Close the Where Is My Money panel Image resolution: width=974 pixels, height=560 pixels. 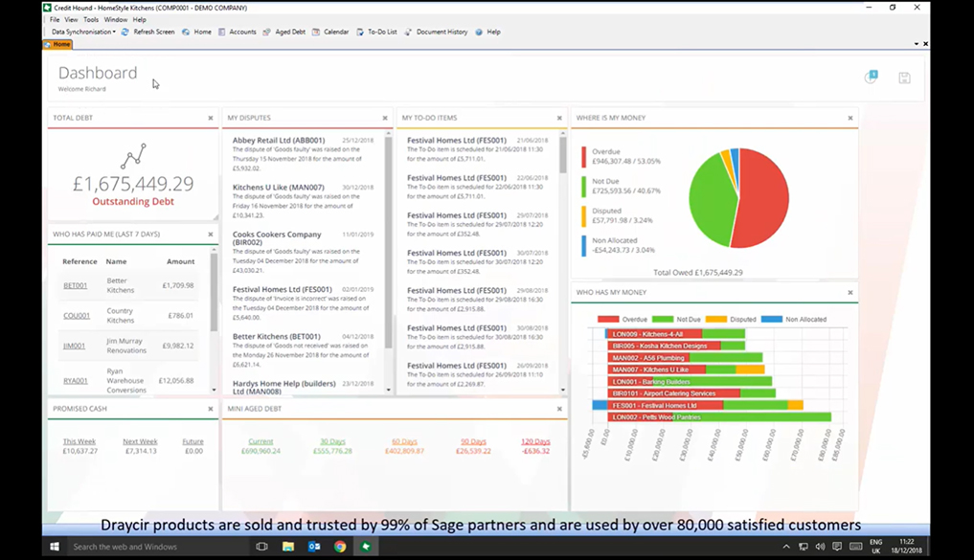[x=850, y=118]
